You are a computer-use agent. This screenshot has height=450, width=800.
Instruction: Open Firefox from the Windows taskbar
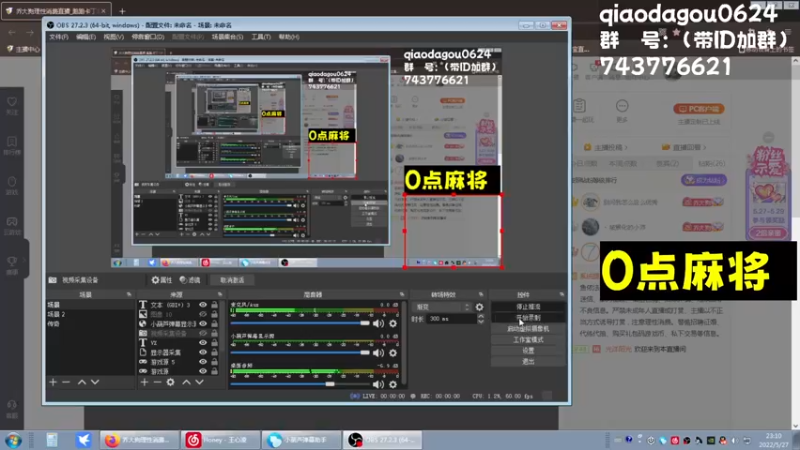[x=140, y=440]
